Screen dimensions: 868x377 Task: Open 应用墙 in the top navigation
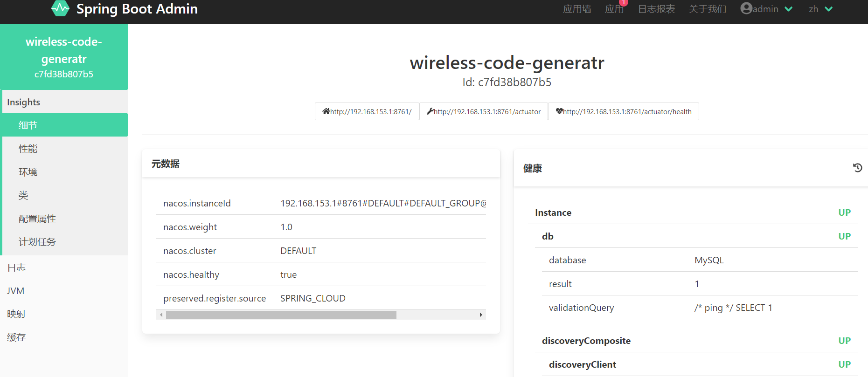577,9
